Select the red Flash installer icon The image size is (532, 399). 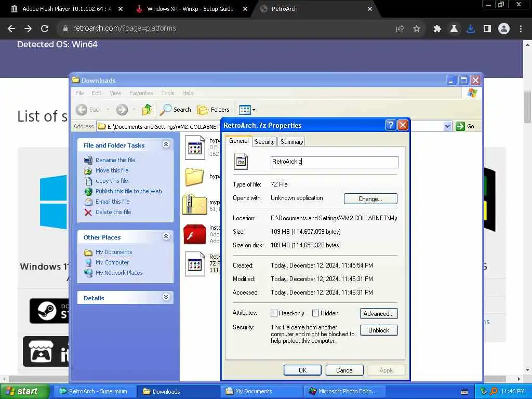coord(195,234)
